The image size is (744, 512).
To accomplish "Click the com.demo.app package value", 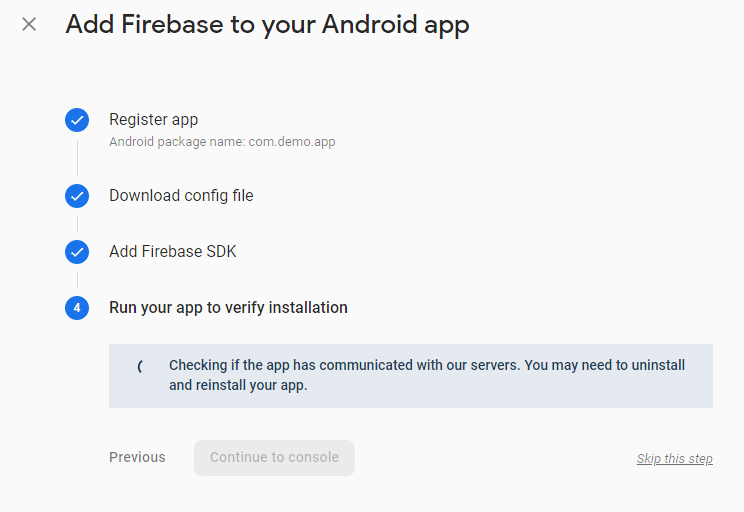I will (292, 142).
